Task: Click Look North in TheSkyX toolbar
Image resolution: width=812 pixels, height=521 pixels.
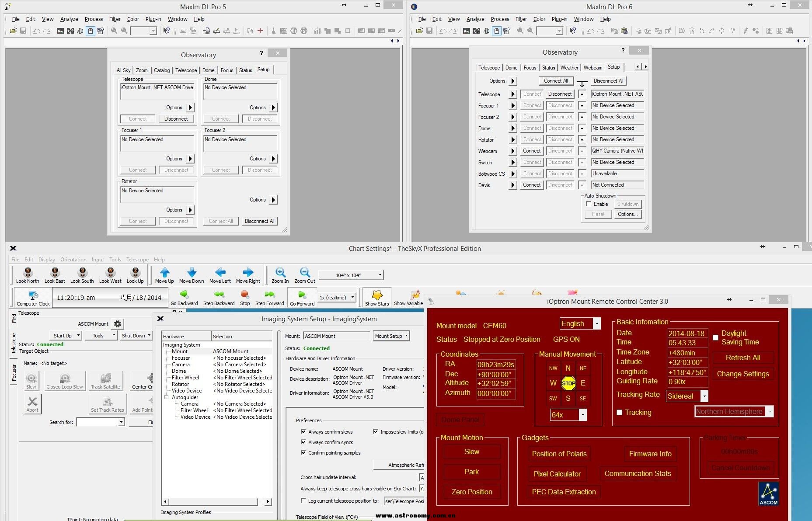Action: pyautogui.click(x=28, y=275)
